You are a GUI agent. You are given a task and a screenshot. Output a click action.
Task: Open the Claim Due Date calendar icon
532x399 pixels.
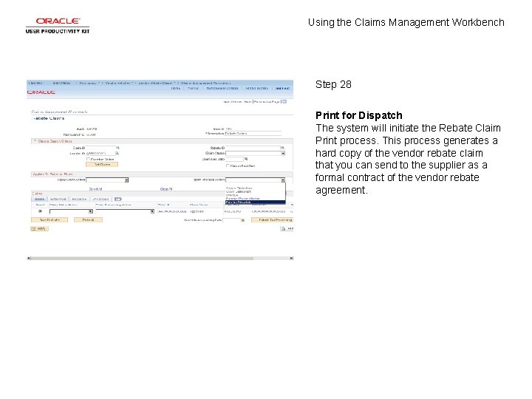coord(246,159)
